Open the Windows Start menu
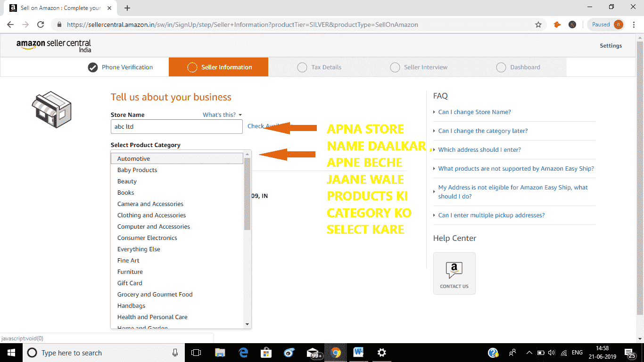 coord(10,353)
